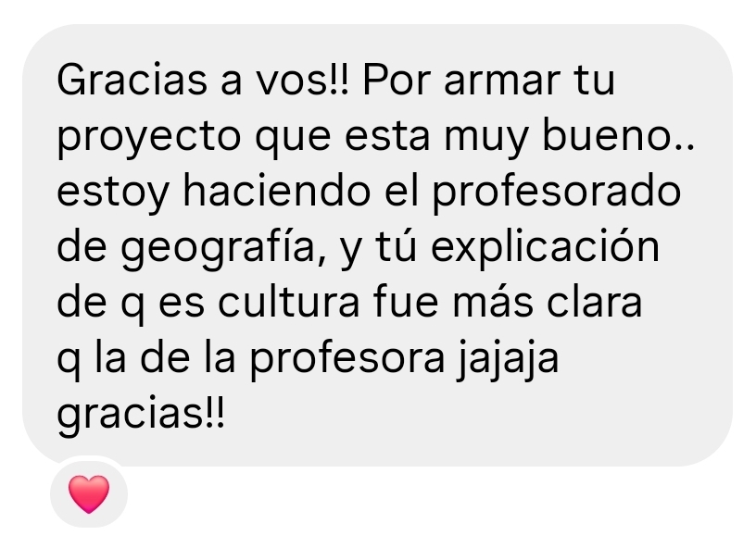Select the word "explicación" in the message
The height and width of the screenshot is (548, 756).
(x=545, y=248)
